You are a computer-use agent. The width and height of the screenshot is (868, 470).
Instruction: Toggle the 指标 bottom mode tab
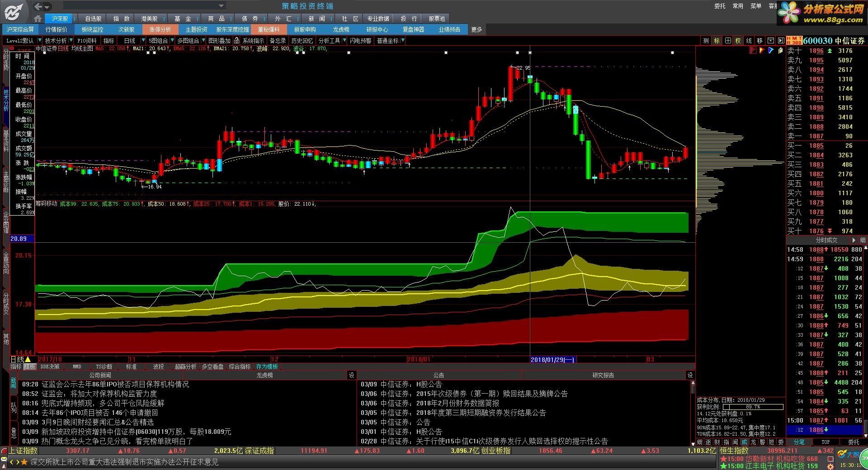(x=16, y=367)
